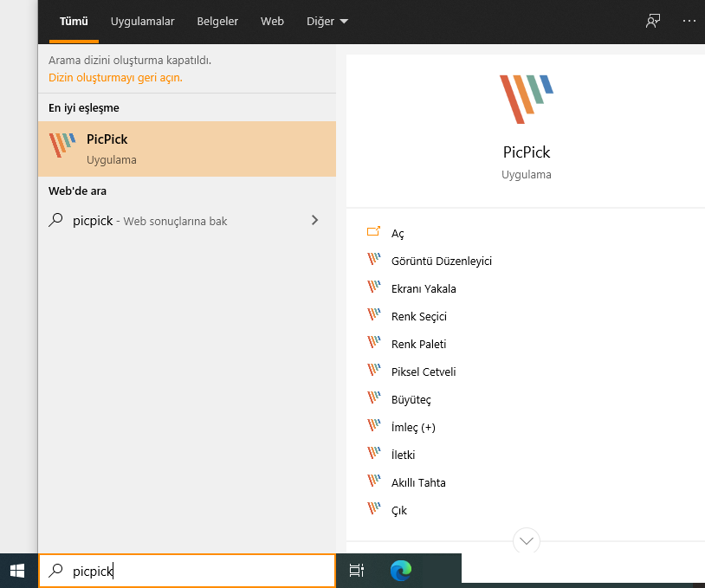The height and width of the screenshot is (588, 705).
Task: Collapse the jump list with down chevron
Action: tap(526, 541)
